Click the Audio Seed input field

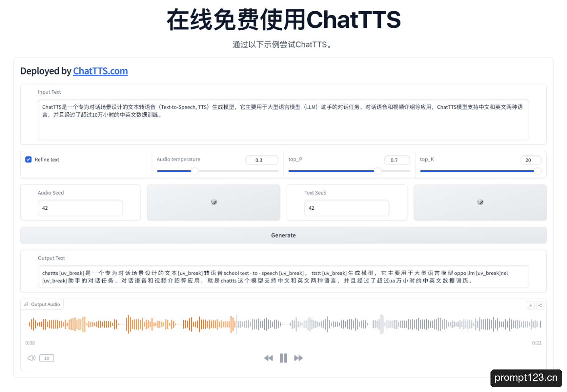point(80,208)
